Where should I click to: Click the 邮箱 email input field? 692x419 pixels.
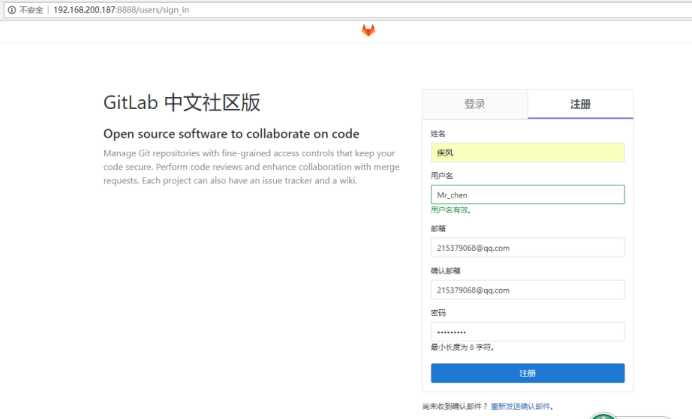527,248
